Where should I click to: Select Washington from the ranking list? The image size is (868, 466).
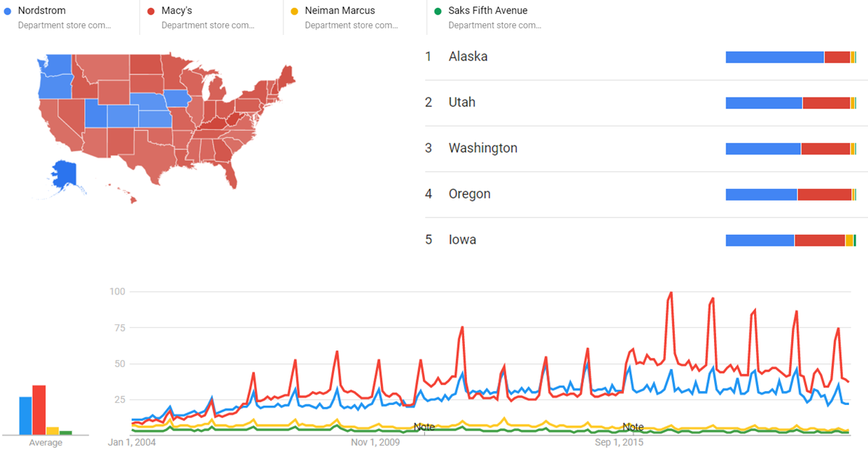483,148
